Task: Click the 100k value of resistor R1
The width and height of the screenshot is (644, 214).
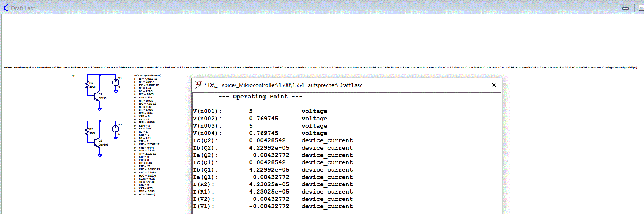Action: 92,87
